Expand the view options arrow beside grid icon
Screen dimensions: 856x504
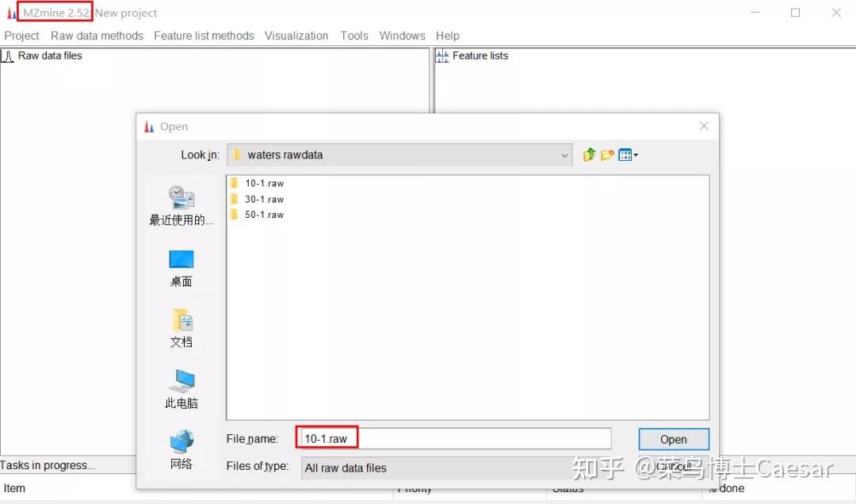(635, 155)
